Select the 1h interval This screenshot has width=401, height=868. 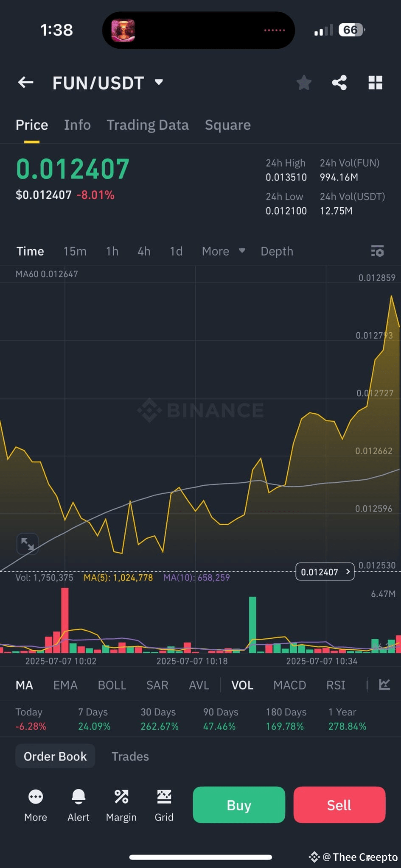112,251
